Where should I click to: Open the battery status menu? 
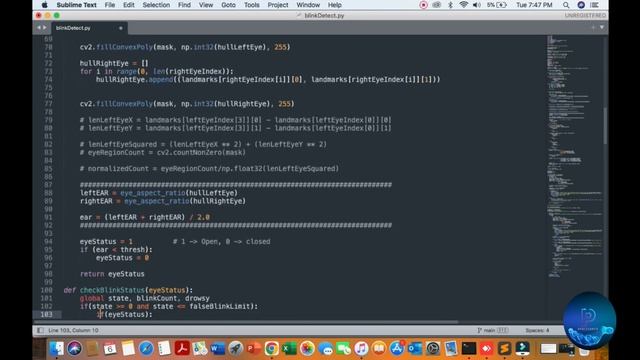pyautogui.click(x=497, y=5)
